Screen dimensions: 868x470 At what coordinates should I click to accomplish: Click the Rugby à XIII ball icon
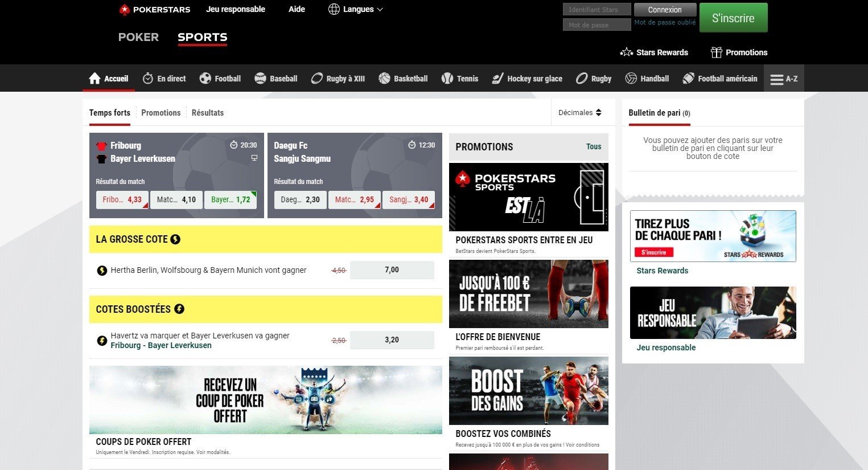coord(317,79)
